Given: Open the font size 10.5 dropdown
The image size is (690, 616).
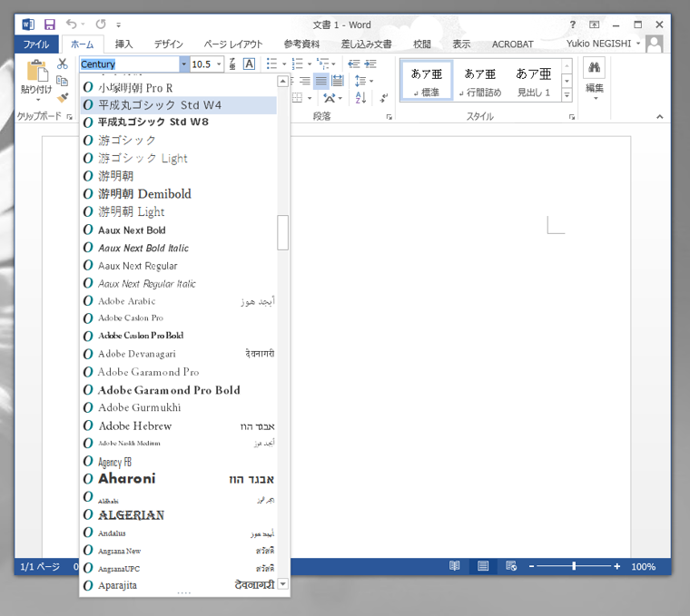Looking at the screenshot, I should click(219, 64).
